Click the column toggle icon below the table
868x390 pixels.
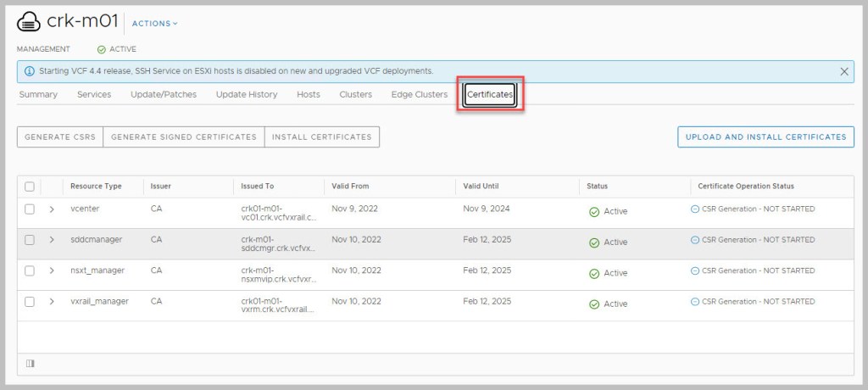pyautogui.click(x=31, y=364)
